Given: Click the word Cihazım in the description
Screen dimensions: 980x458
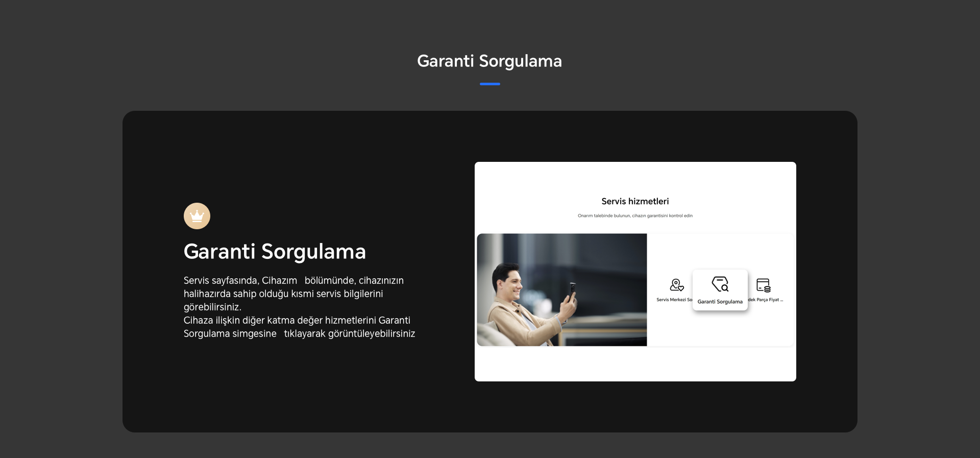Looking at the screenshot, I should click(279, 281).
